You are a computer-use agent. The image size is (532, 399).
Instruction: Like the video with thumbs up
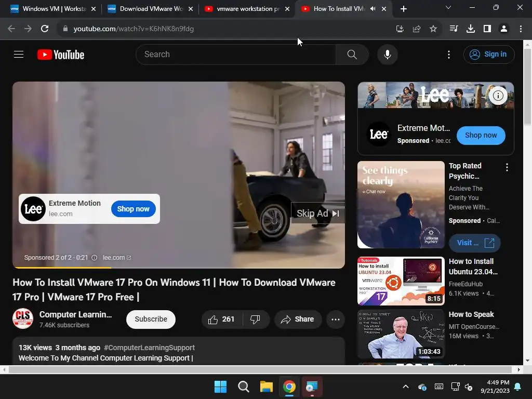click(x=222, y=320)
